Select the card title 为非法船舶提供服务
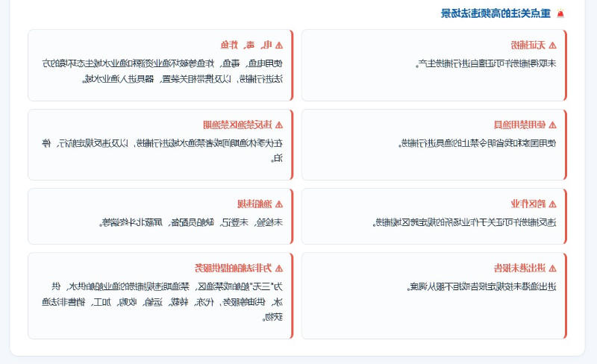Image resolution: width=597 pixels, height=364 pixels. [x=234, y=268]
